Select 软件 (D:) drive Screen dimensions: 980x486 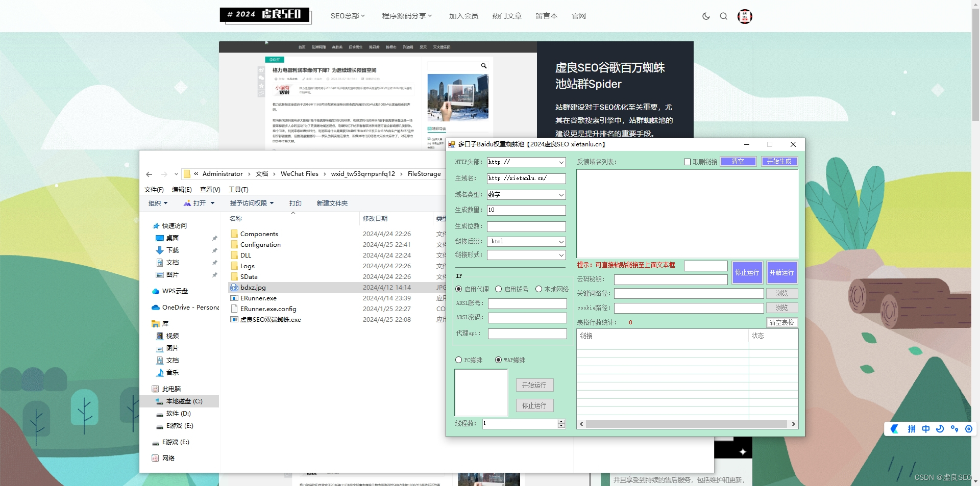173,414
